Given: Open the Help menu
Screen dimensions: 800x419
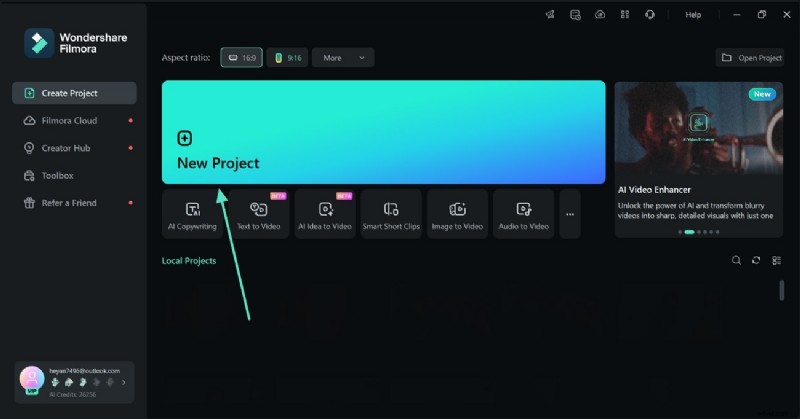Looking at the screenshot, I should point(693,15).
